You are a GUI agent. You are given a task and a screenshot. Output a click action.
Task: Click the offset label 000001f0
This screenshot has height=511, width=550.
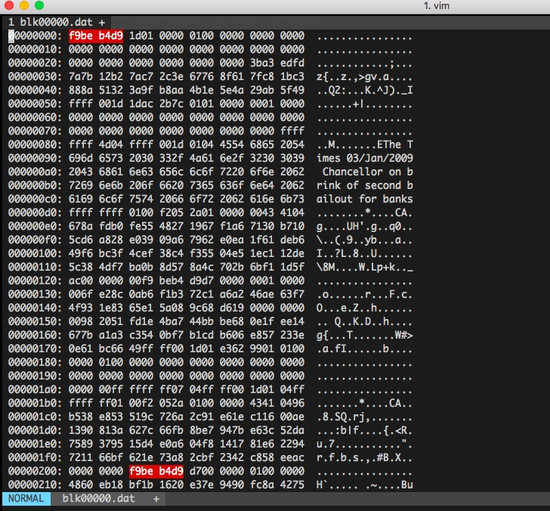point(34,458)
